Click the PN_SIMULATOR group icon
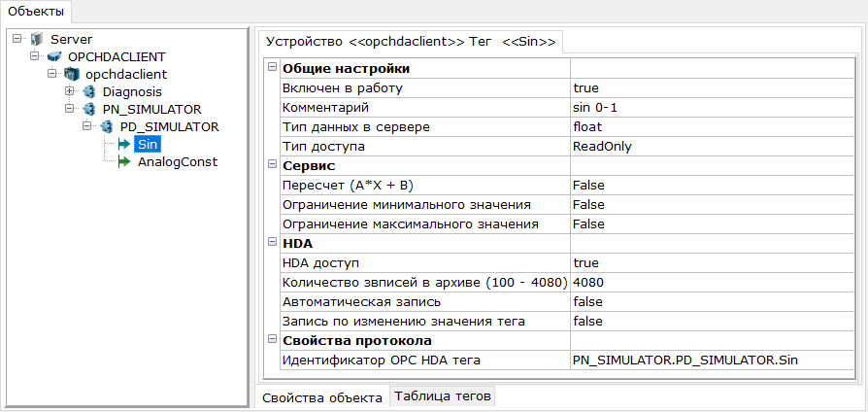Screen dimensions: 868x412 tap(88, 109)
